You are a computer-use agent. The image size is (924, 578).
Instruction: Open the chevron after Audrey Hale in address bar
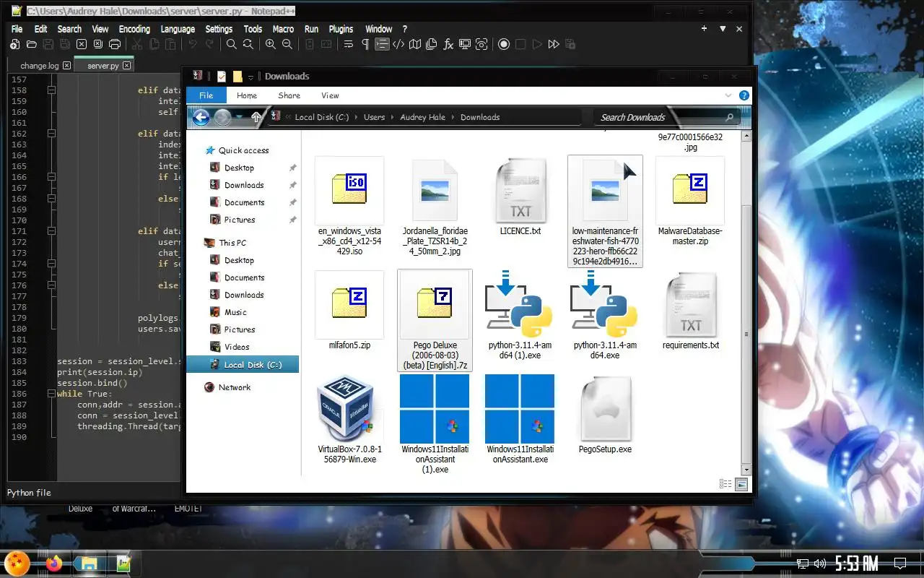(x=453, y=117)
